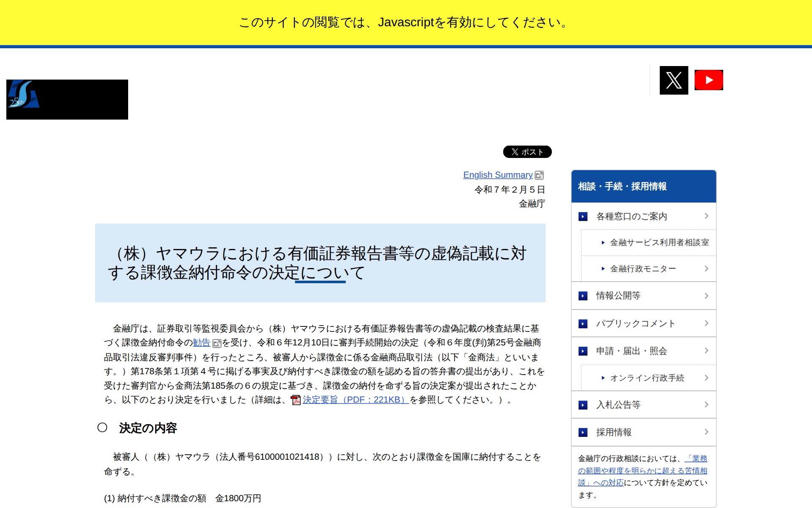
Task: Open the English Summary link
Action: click(x=497, y=175)
